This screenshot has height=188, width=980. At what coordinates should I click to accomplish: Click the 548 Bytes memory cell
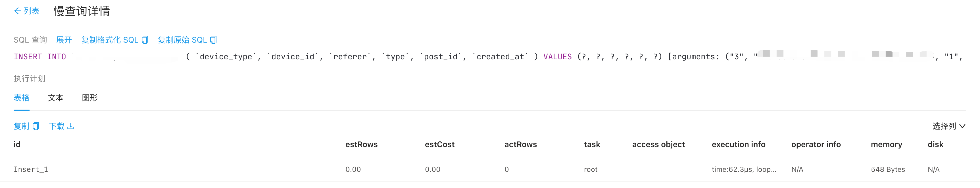(x=888, y=169)
